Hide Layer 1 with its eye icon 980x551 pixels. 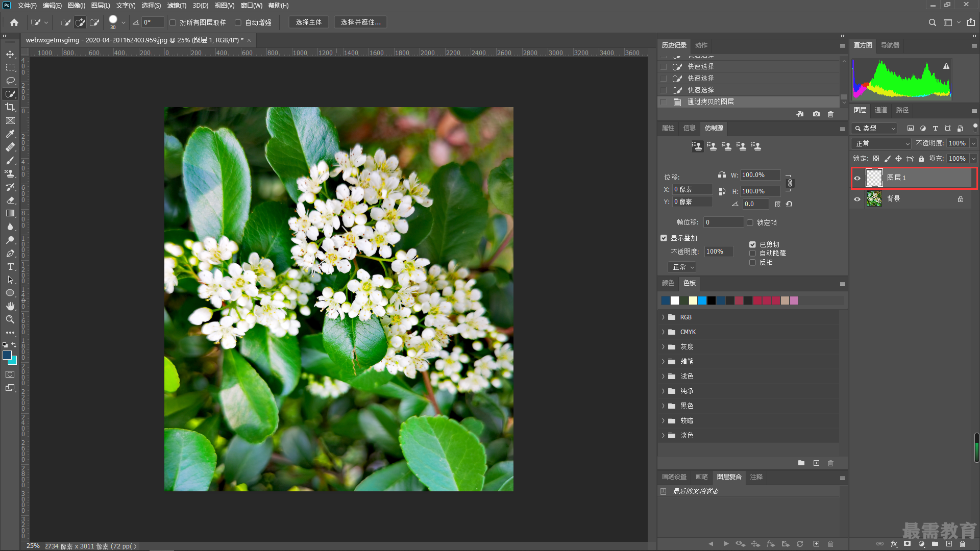coord(857,178)
